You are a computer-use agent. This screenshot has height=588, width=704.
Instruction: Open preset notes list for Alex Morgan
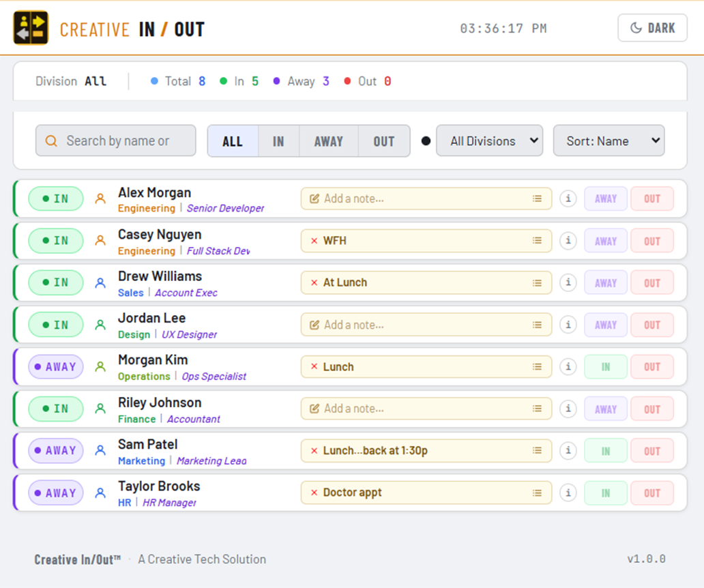(x=537, y=199)
